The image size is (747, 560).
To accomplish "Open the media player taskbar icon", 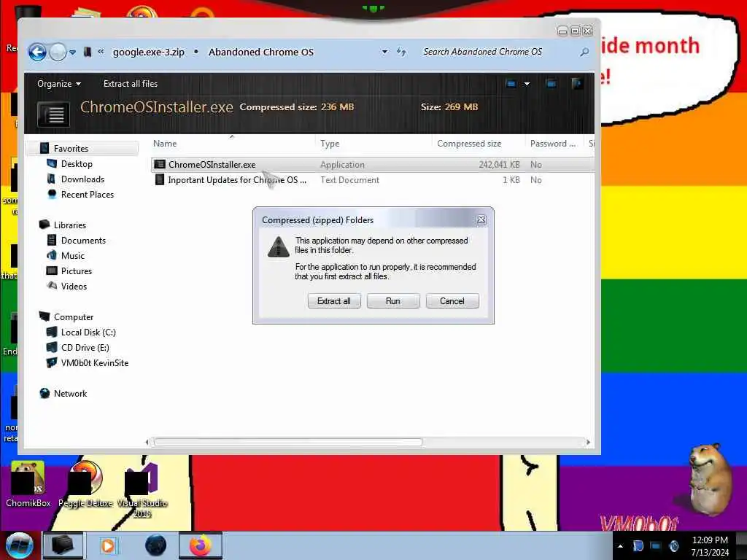I will [x=108, y=545].
